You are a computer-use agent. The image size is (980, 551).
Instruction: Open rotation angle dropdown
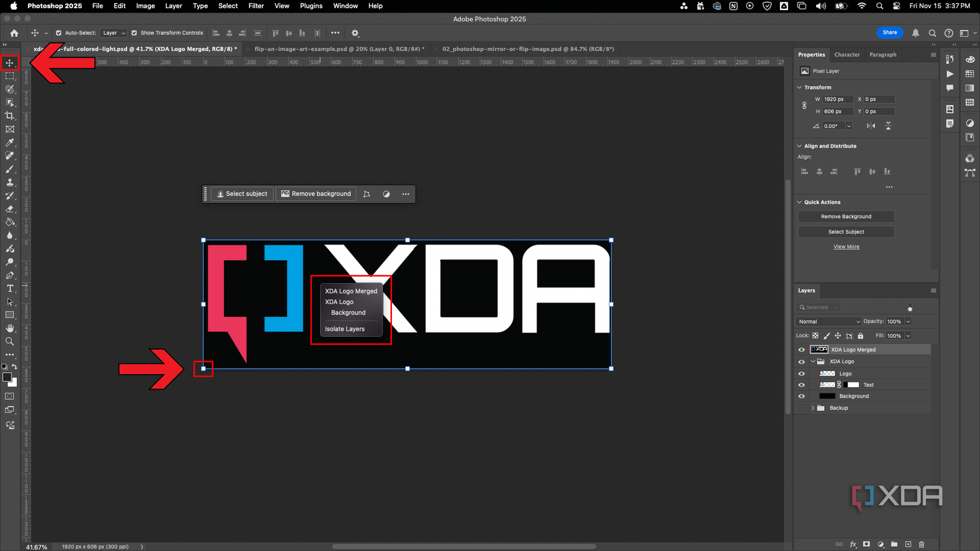tap(849, 126)
